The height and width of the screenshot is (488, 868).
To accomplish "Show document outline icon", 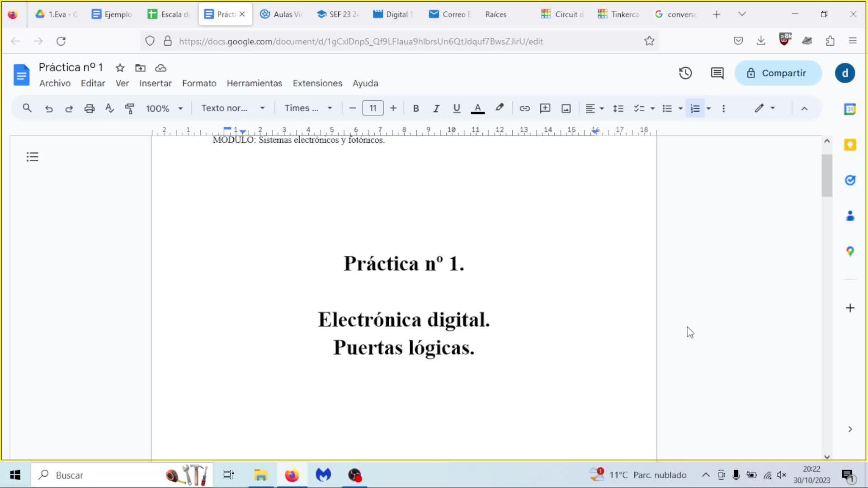I will [32, 157].
